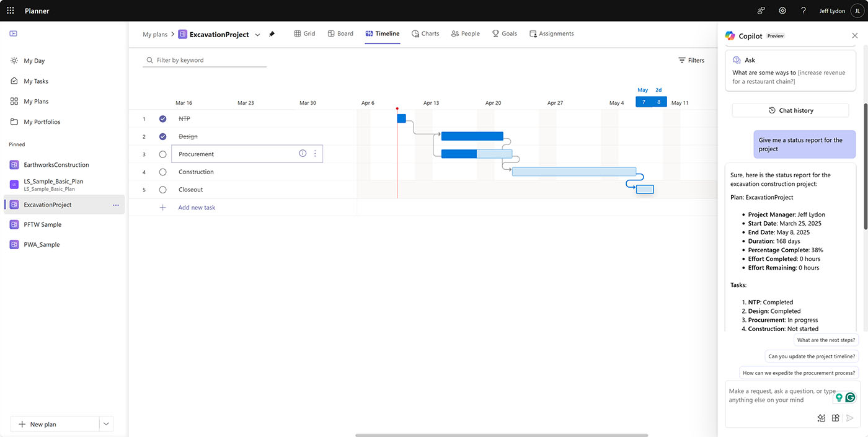The height and width of the screenshot is (437, 868).
Task: Select the Design Gantt bar
Action: (x=472, y=136)
